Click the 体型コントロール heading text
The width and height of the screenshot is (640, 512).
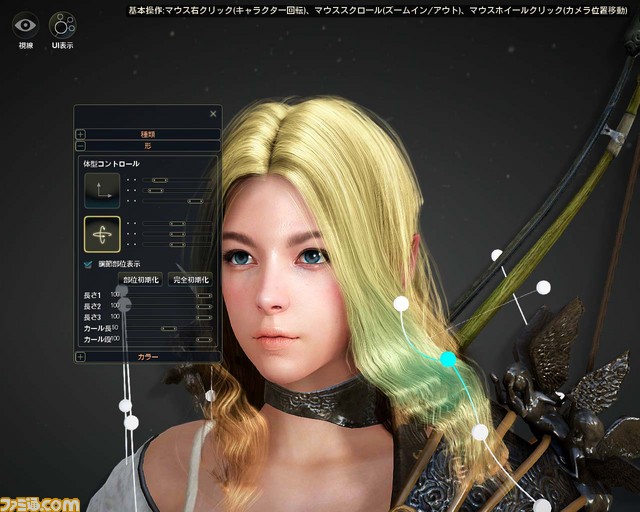pos(111,164)
